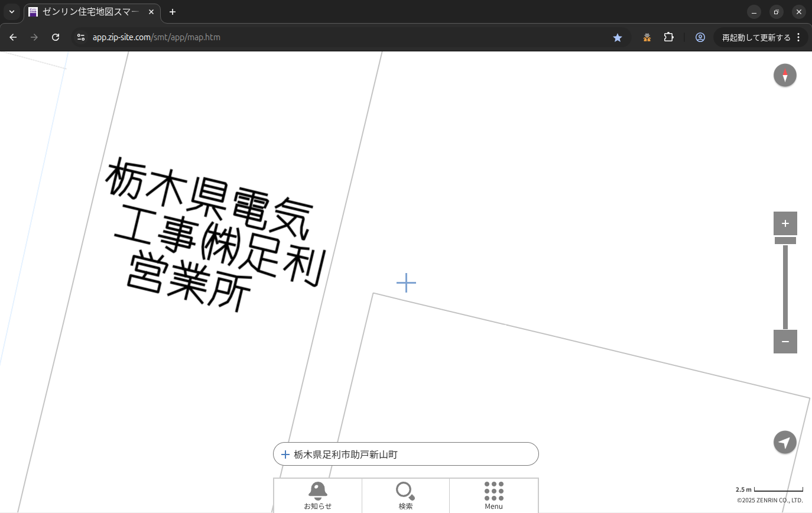Open the Menu grid button
The image size is (812, 513).
493,495
